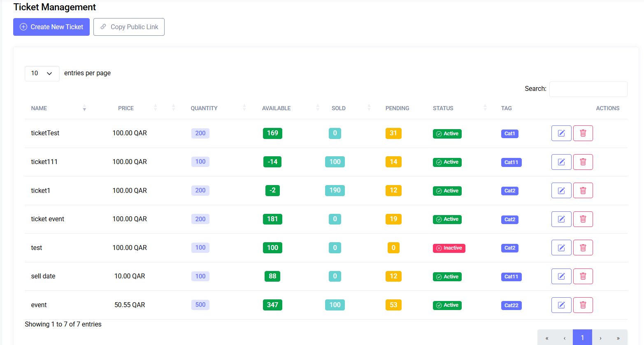Select the Cat22 tag on event row

coord(511,305)
